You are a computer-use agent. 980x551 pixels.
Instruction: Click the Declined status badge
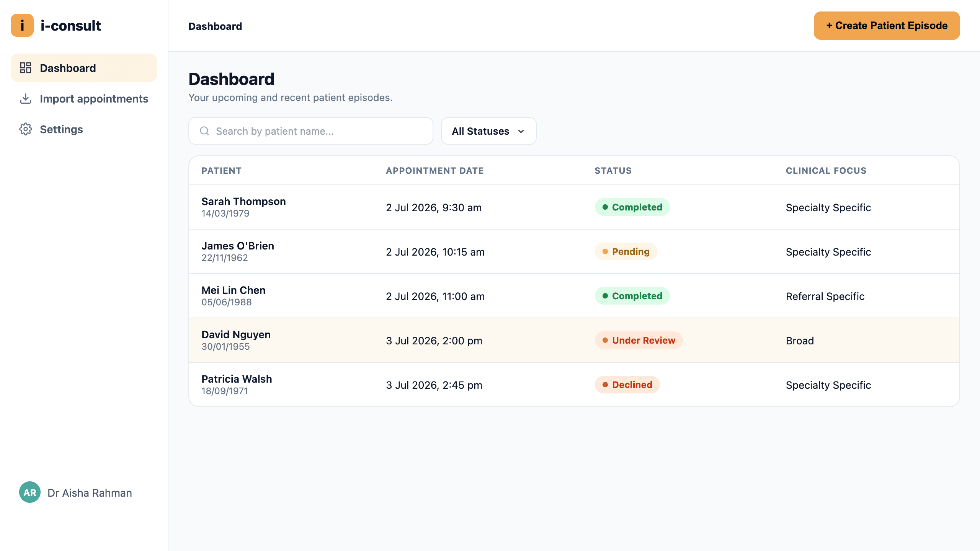pos(627,385)
